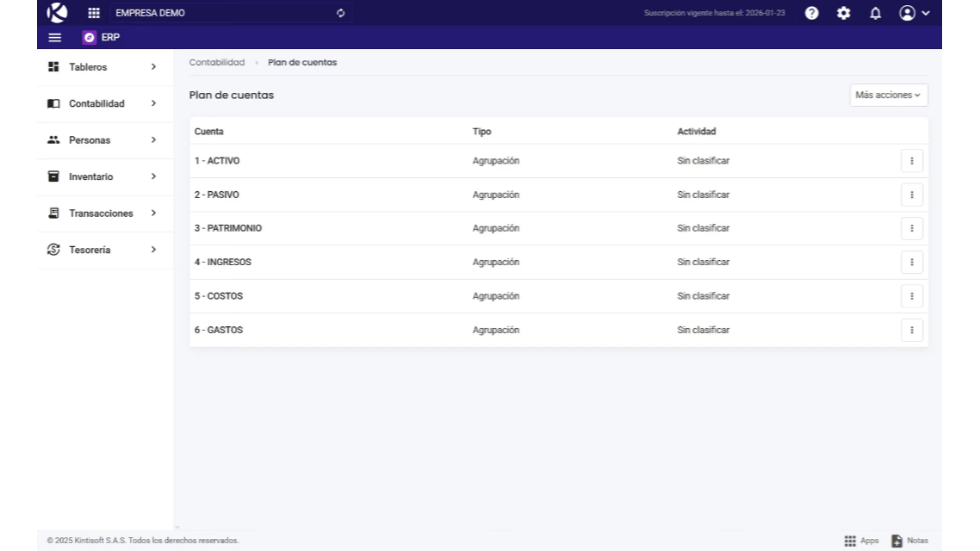Viewport: 980px width, 551px height.
Task: Click the ERP module icon
Action: click(x=89, y=37)
